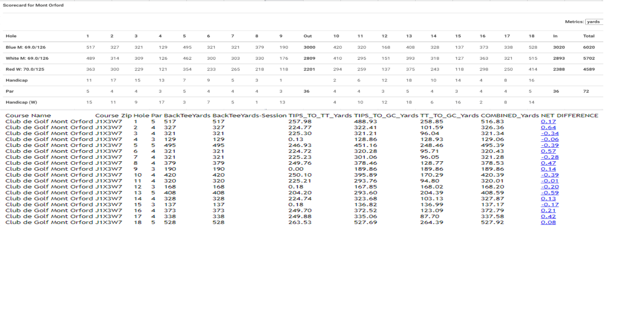
Task: Click the COMBINED_Yards value 516.83
Action: point(492,122)
